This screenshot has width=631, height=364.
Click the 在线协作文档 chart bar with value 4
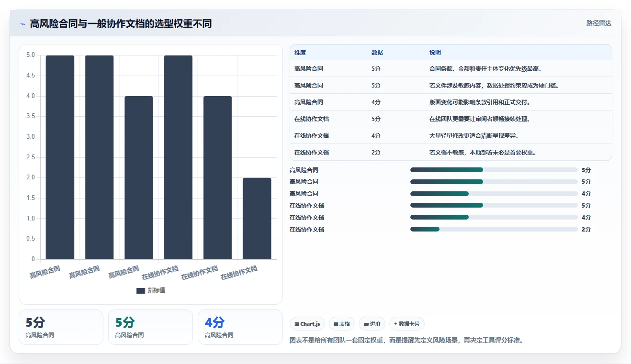(x=217, y=178)
